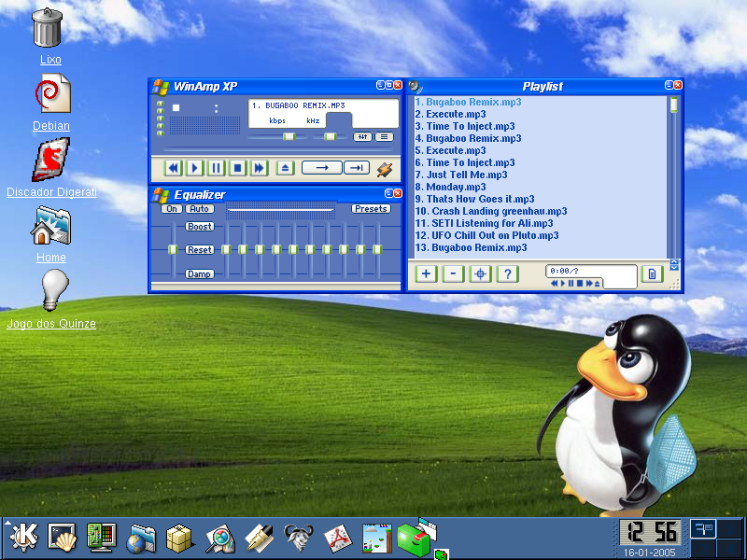Open the KDE K menu in taskbar

pyautogui.click(x=22, y=538)
